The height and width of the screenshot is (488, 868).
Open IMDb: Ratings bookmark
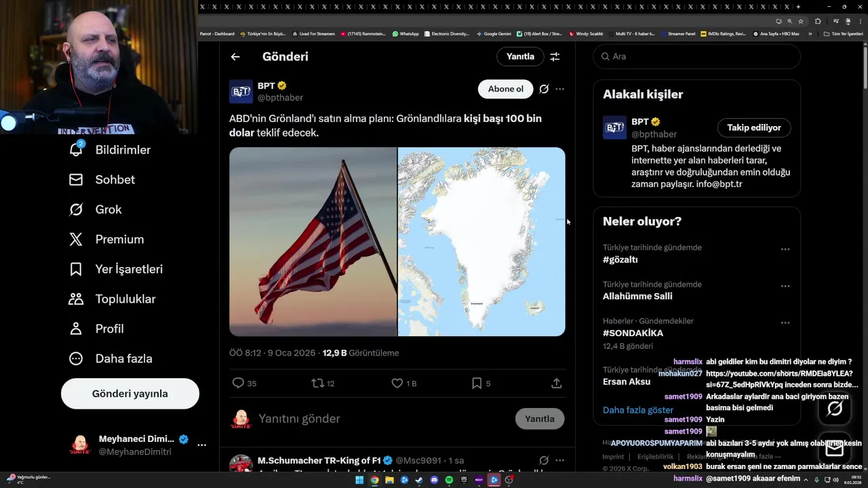[724, 33]
